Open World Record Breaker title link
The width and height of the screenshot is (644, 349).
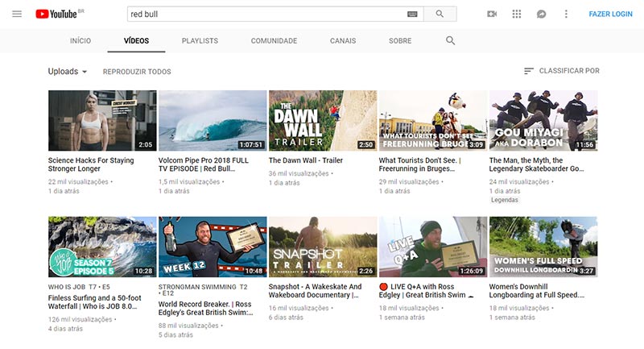pyautogui.click(x=205, y=309)
